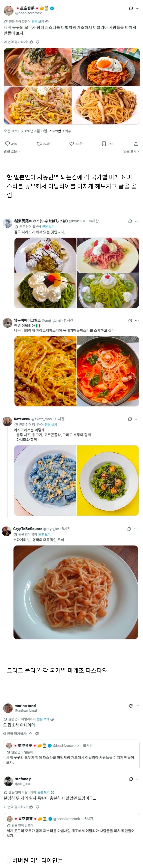Click the share icon under the main tweet
Image resolution: width=143 pixels, height=868 pixels.
click(136, 143)
